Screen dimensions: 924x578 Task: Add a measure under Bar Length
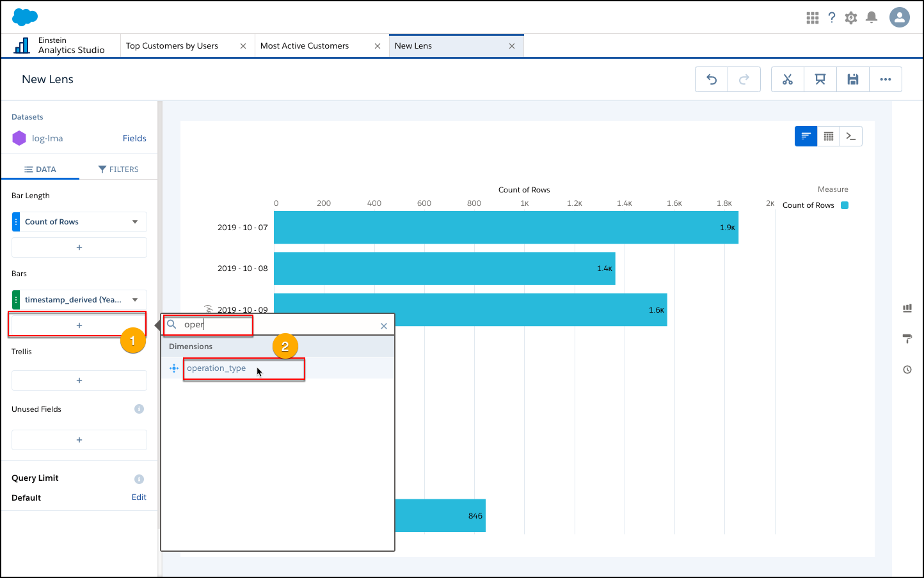(79, 247)
